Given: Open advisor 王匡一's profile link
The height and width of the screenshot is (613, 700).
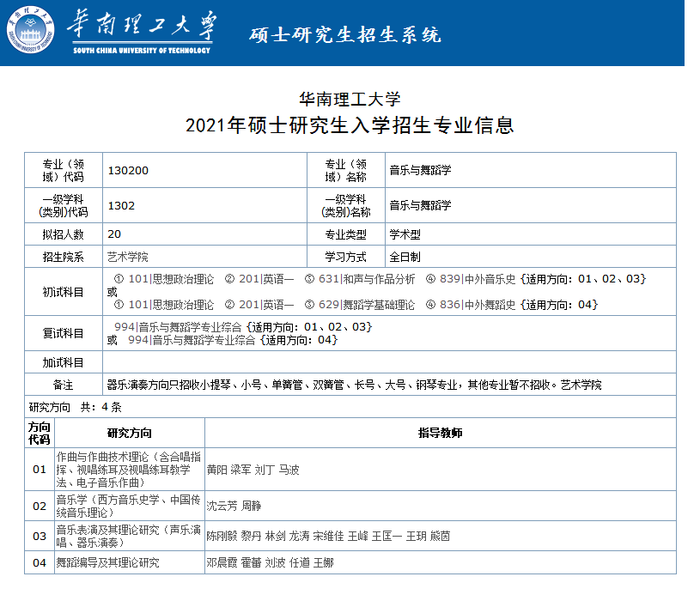Looking at the screenshot, I should [x=387, y=537].
